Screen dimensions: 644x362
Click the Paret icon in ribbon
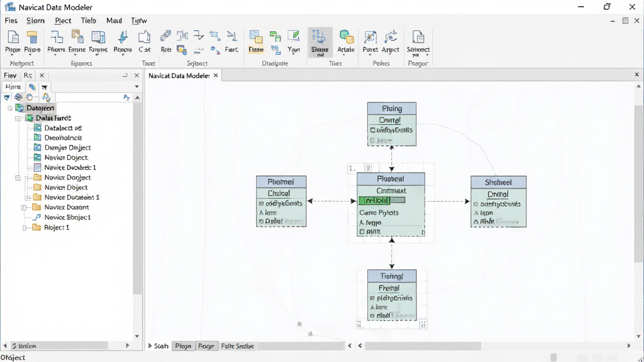370,37
